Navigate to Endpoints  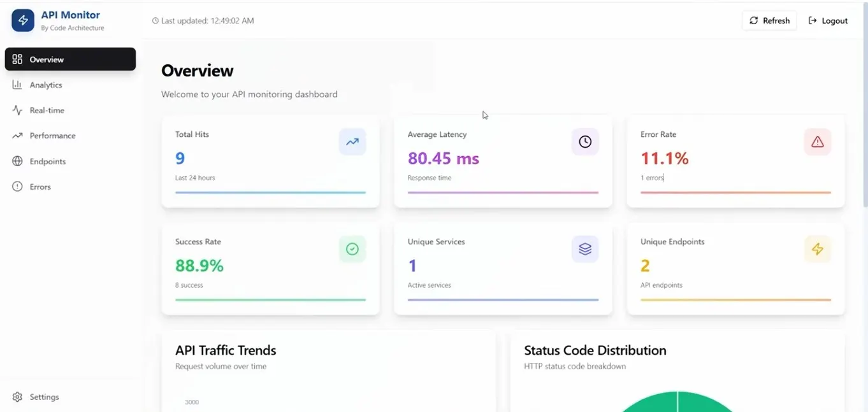(x=70, y=161)
